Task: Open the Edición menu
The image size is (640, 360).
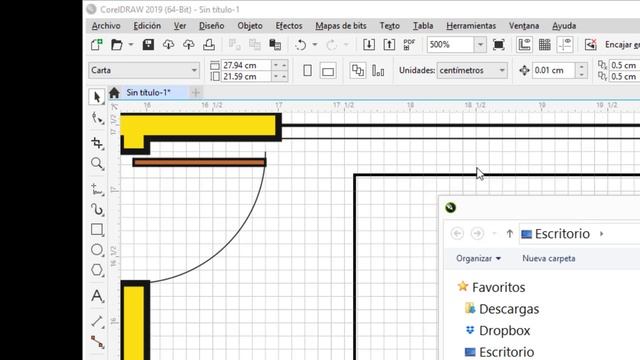Action: point(147,26)
